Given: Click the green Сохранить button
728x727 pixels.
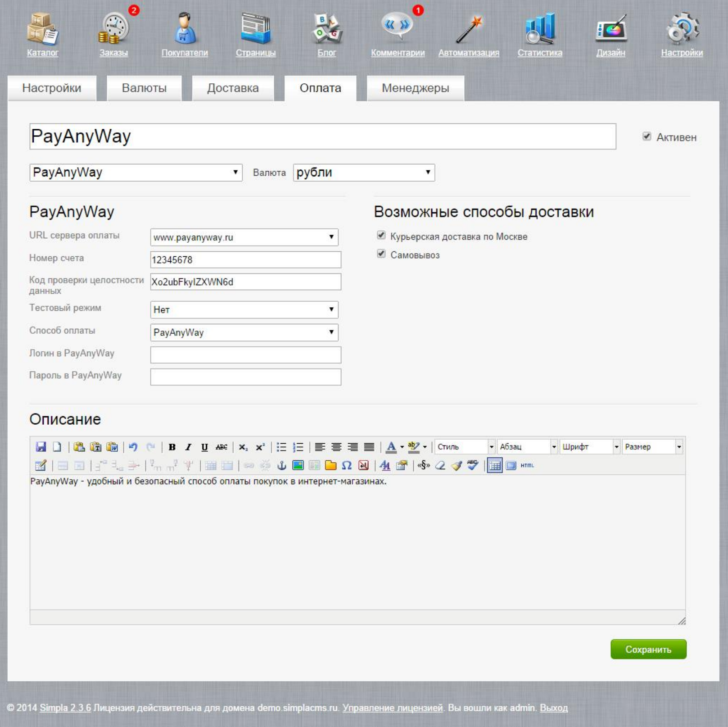Looking at the screenshot, I should point(648,649).
